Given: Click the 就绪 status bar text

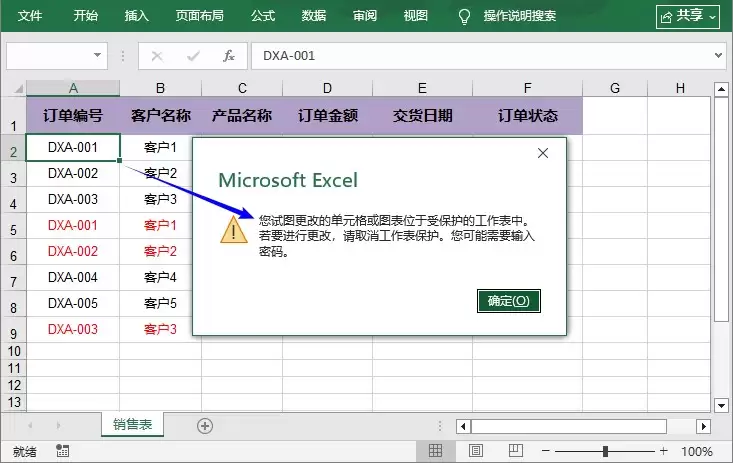Looking at the screenshot, I should pyautogui.click(x=24, y=451).
